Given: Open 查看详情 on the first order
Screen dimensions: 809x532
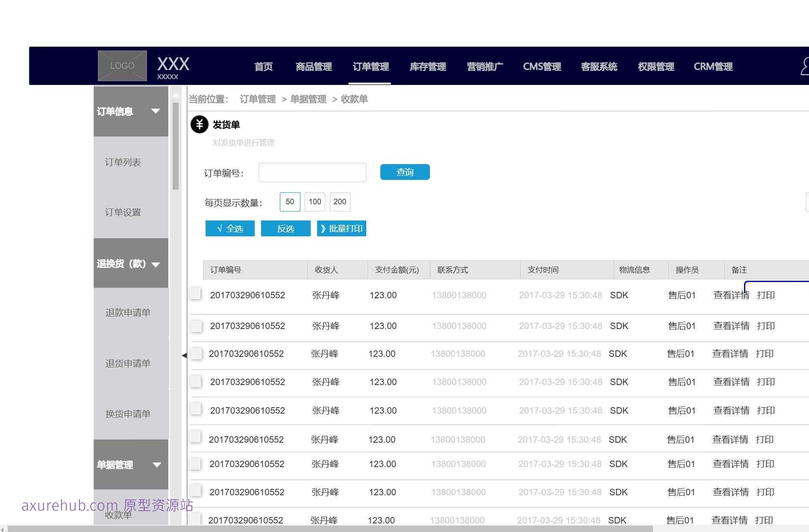Looking at the screenshot, I should pyautogui.click(x=731, y=295).
